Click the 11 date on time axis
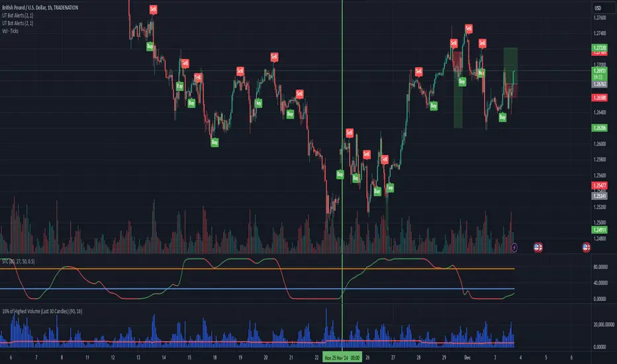The image size is (617, 364). pos(87,357)
